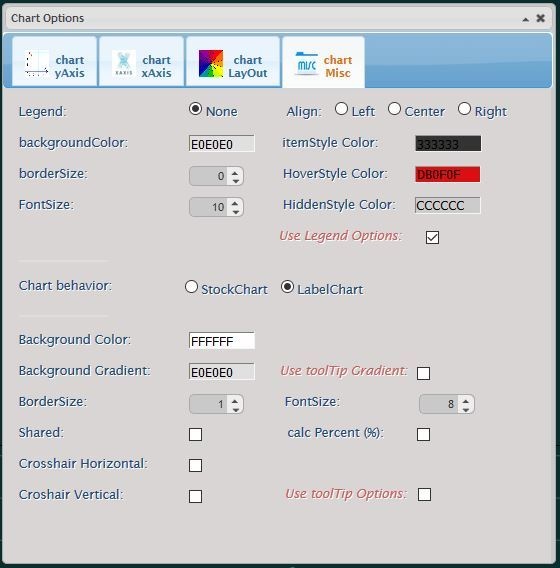Increase legend FontSize above 10
The height and width of the screenshot is (568, 560).
tap(235, 203)
